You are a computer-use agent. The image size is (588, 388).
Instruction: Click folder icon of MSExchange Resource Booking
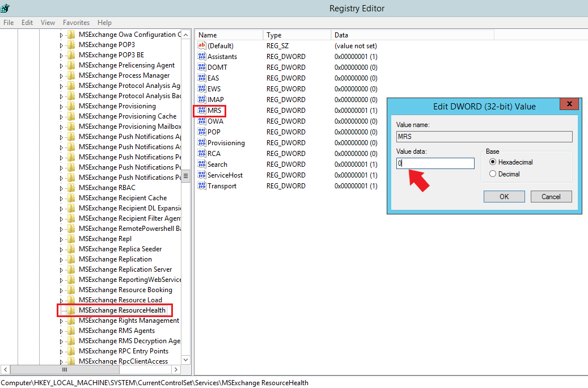click(x=71, y=290)
